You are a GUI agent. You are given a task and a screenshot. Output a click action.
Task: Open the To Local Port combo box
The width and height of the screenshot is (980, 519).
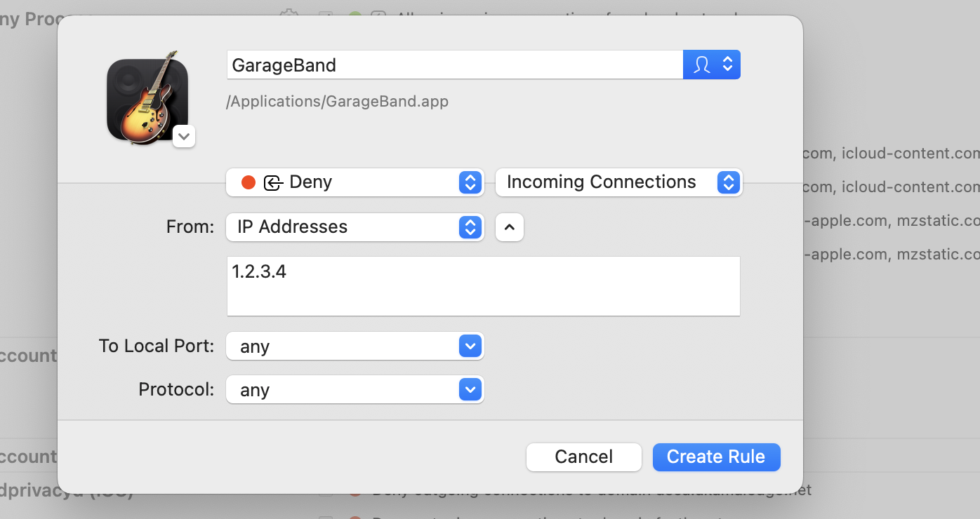click(355, 346)
